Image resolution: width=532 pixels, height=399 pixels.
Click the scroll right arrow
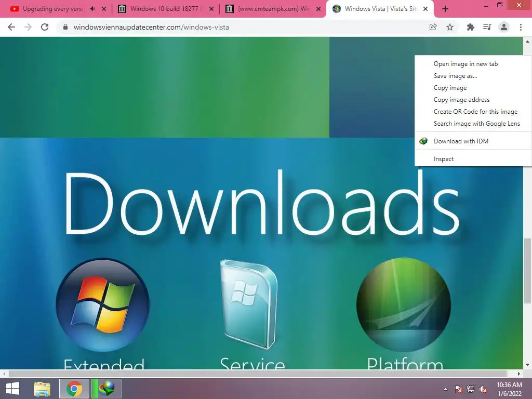[x=519, y=374]
